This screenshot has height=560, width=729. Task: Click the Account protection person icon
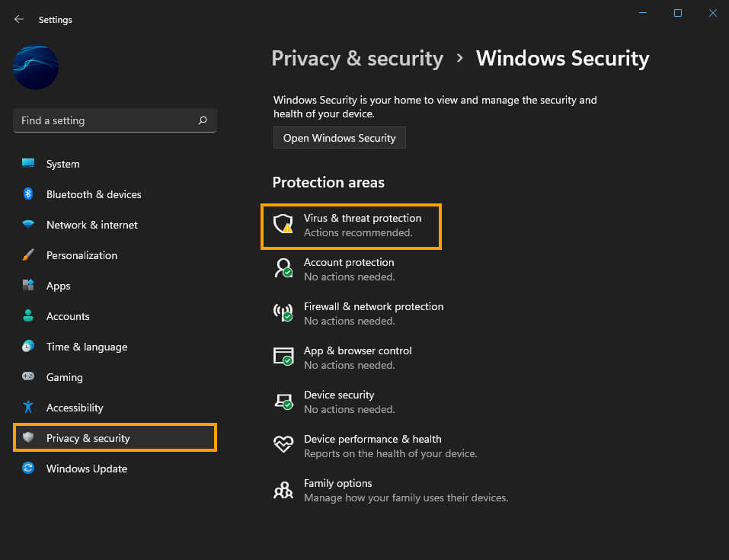tap(283, 268)
